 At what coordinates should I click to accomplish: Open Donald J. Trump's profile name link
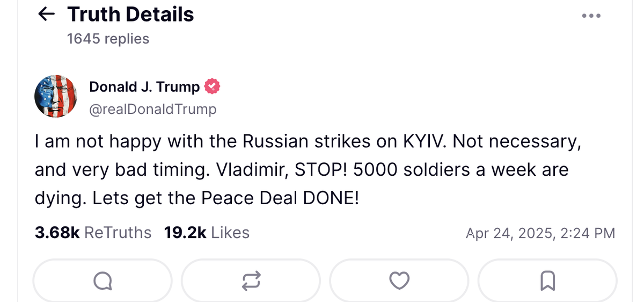(x=144, y=87)
